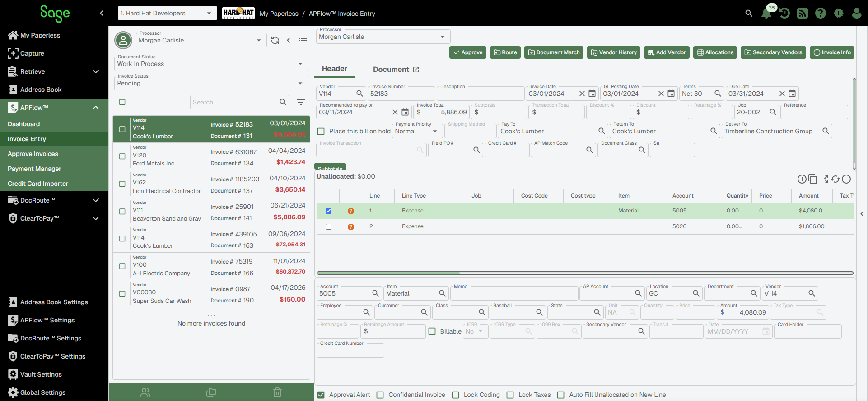Open Document tab in new window
The height and width of the screenshot is (401, 868).
416,70
